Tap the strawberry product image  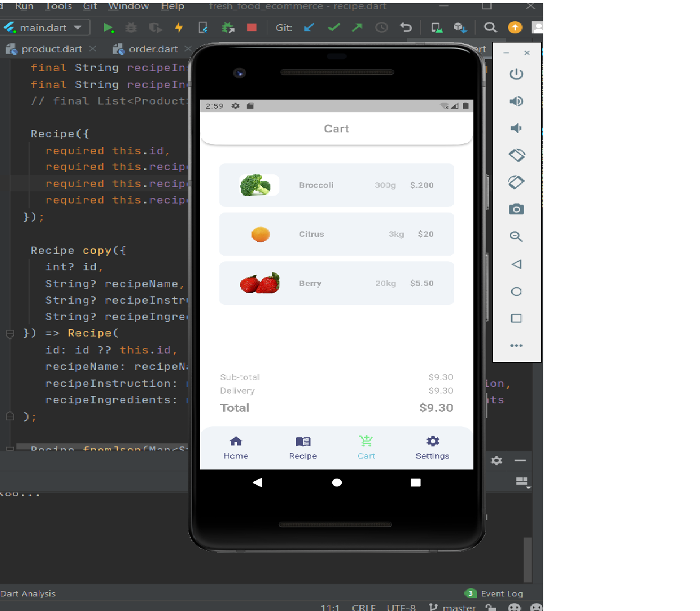(x=260, y=283)
